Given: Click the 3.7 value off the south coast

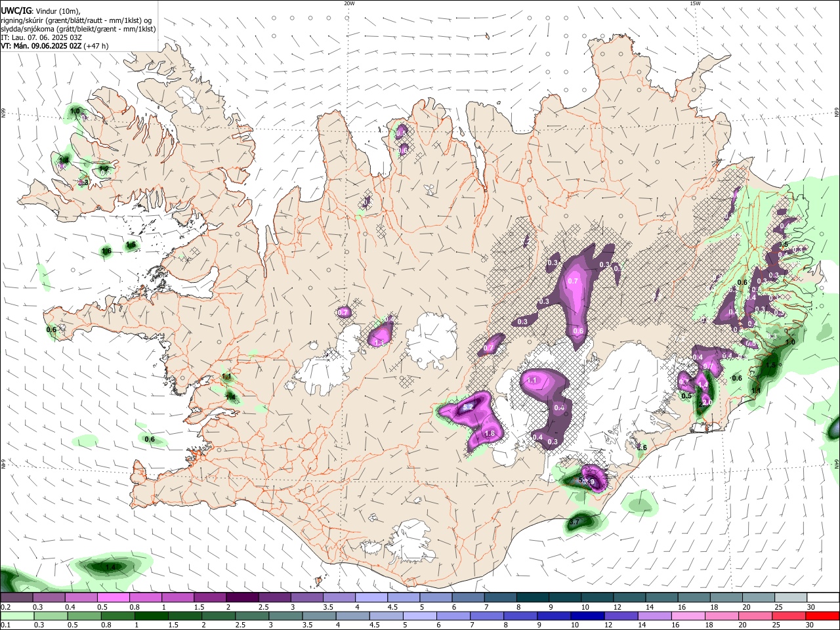Looking at the screenshot, I should point(574,522).
